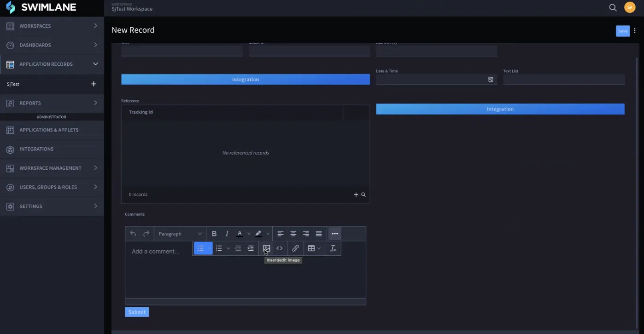The width and height of the screenshot is (644, 334).
Task: Search referenced records with magnifier icon
Action: click(363, 195)
